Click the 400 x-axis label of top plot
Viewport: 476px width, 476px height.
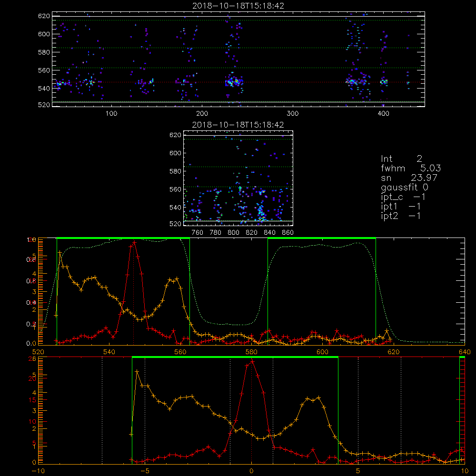(x=383, y=114)
